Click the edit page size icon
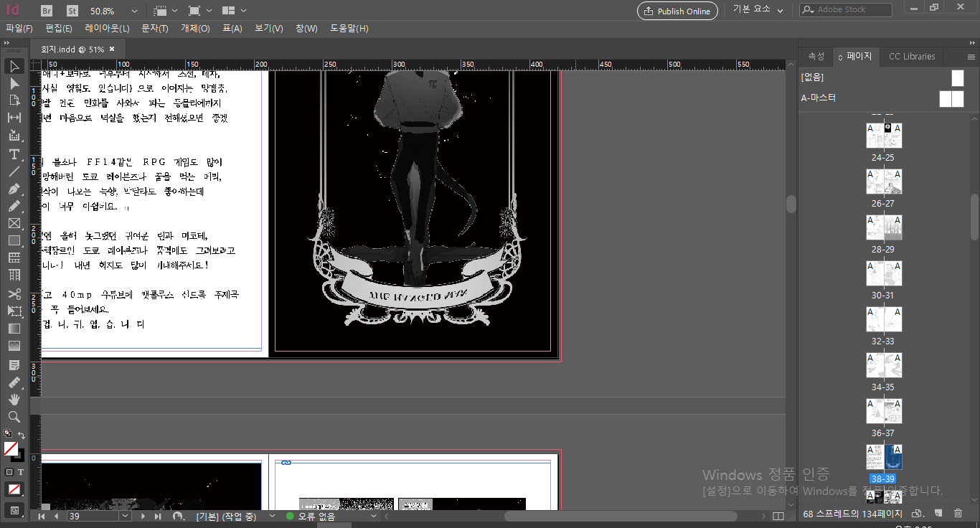This screenshot has height=528, width=980. [x=917, y=513]
